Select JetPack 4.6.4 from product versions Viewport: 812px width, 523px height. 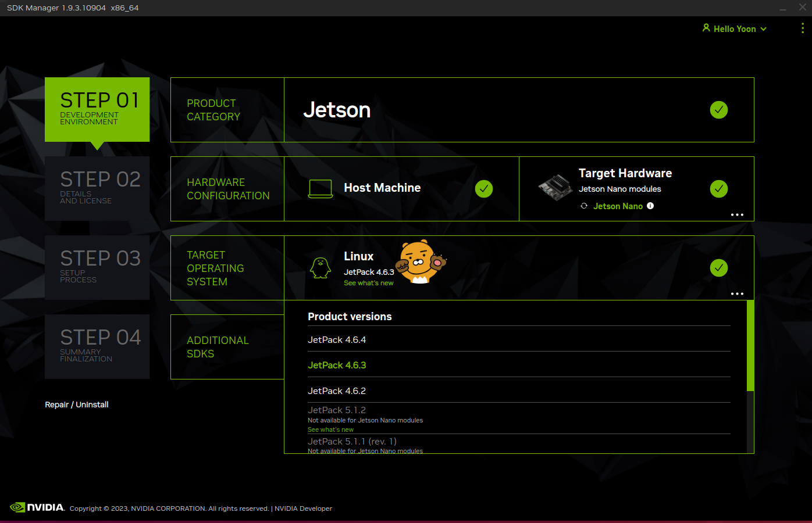click(519, 340)
